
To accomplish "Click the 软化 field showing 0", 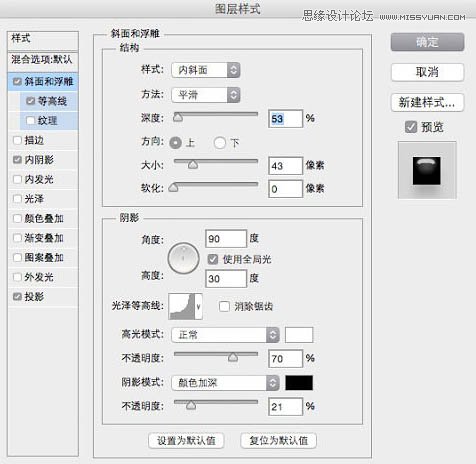I will [286, 189].
